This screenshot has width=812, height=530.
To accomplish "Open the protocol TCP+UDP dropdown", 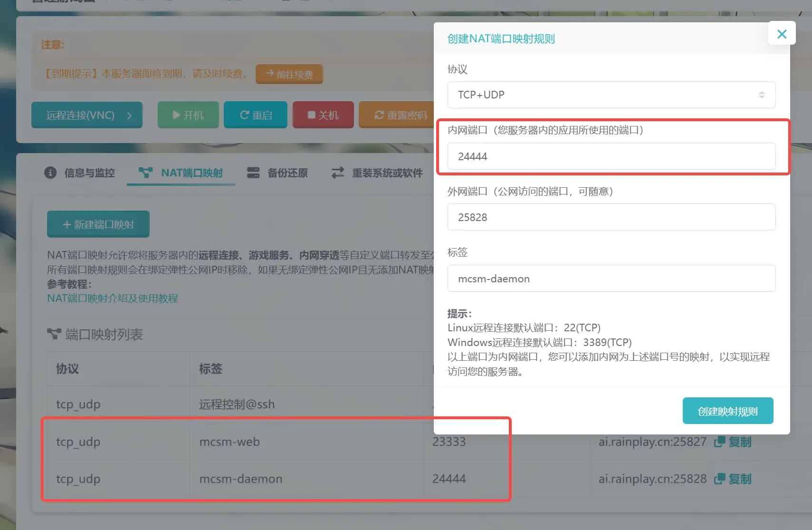I will (611, 95).
